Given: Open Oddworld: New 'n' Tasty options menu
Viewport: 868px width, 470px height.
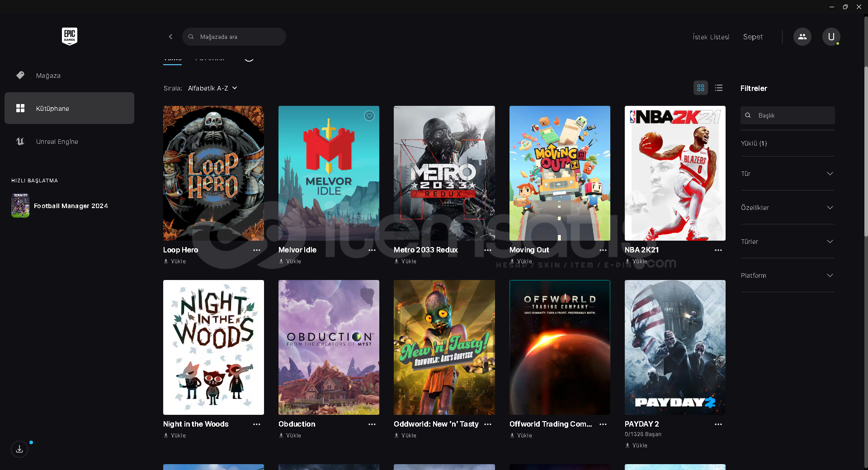Looking at the screenshot, I should 488,424.
